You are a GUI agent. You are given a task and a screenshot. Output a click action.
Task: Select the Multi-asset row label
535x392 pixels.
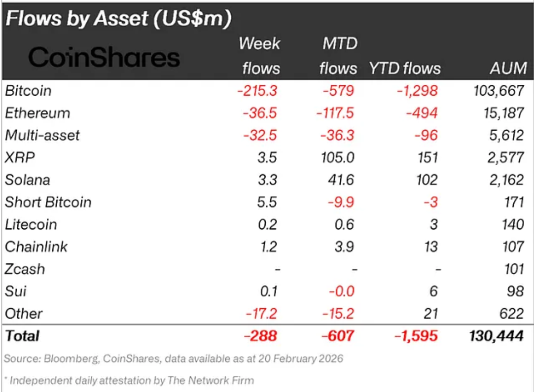pyautogui.click(x=42, y=135)
